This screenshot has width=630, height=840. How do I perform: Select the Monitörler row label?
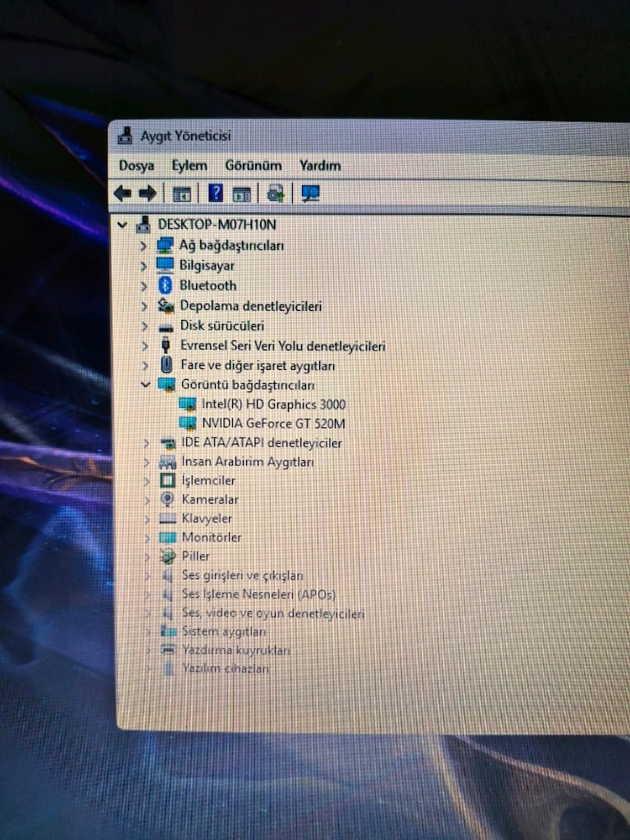click(212, 537)
